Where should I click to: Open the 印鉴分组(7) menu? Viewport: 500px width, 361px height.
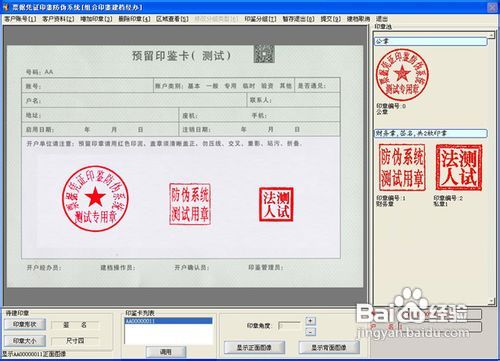coord(260,19)
